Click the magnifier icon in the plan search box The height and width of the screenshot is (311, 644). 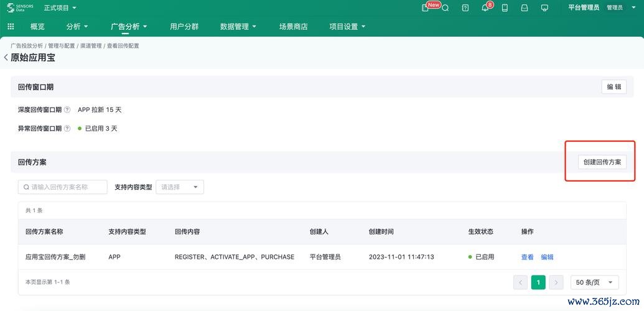pyautogui.click(x=26, y=187)
